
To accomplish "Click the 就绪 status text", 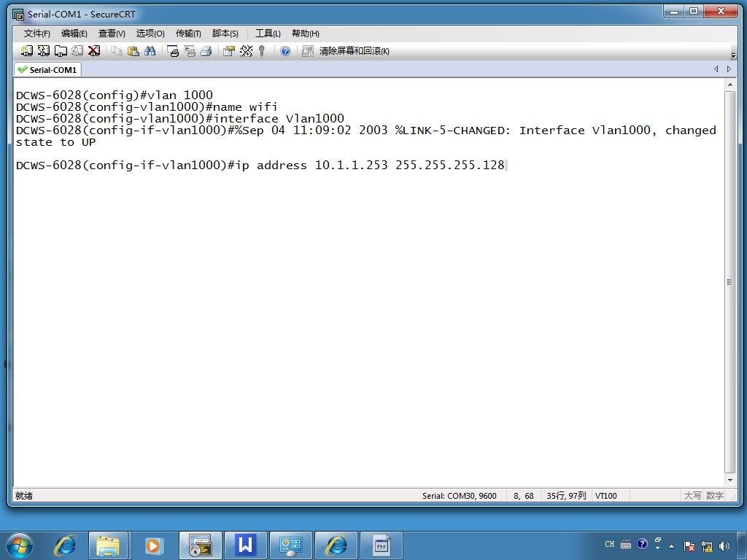I will tap(24, 496).
